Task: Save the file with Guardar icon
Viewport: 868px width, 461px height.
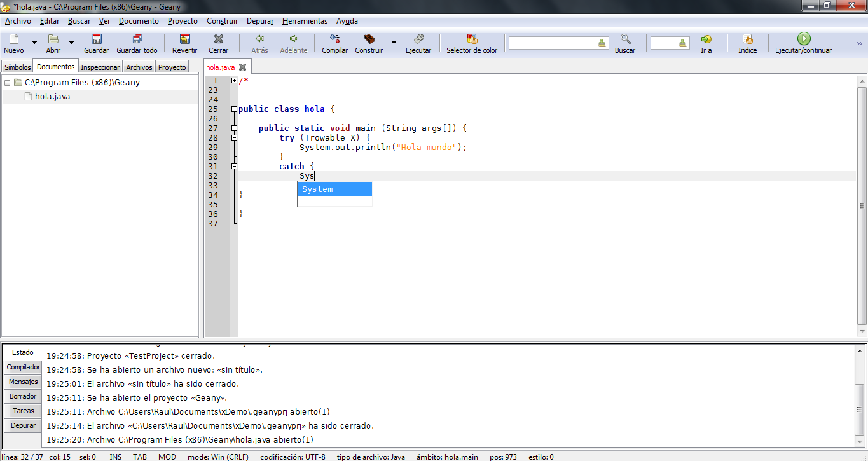Action: click(97, 39)
